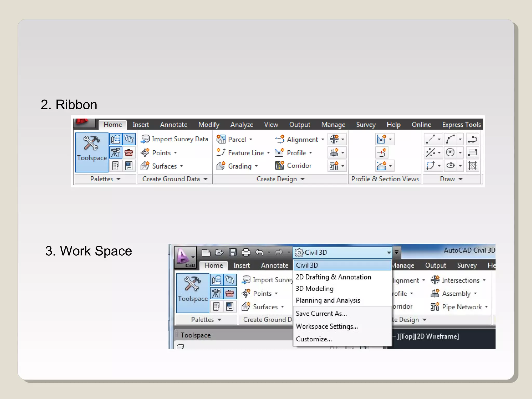Open the Express Tools ribbon tab
The width and height of the screenshot is (532, 399).
pyautogui.click(x=461, y=125)
